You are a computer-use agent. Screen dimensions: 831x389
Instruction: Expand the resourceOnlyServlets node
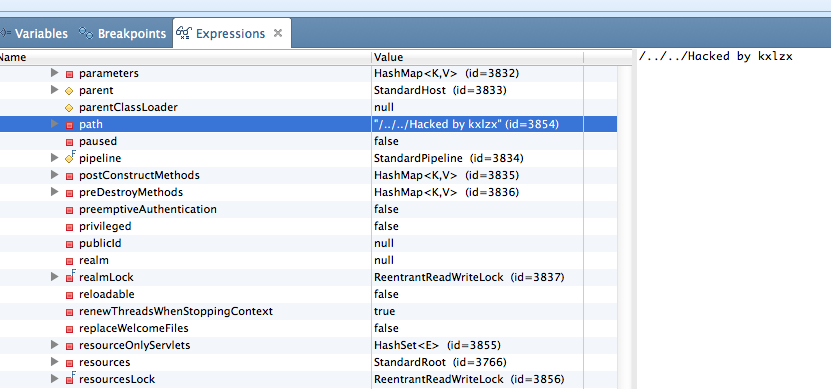[54, 345]
